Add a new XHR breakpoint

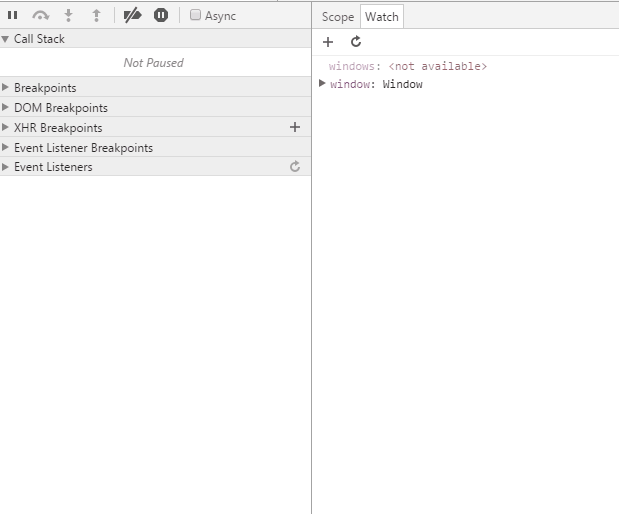point(295,127)
